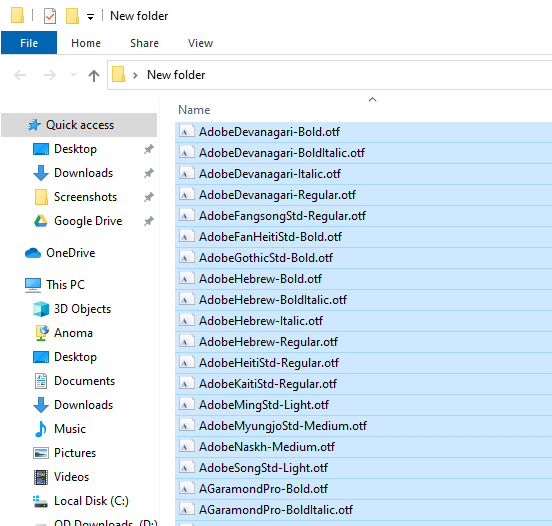Open Videos under This PC
The height and width of the screenshot is (526, 552).
(x=71, y=477)
